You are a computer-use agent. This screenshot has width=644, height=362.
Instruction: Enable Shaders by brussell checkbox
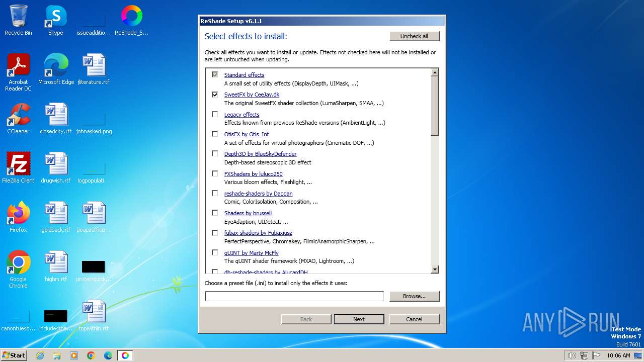pos(215,213)
